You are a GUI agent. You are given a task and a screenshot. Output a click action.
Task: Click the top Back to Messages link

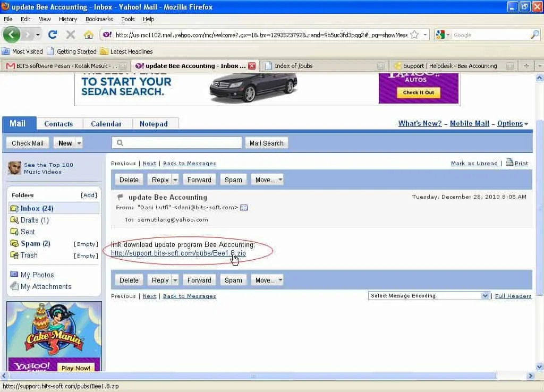click(x=190, y=164)
